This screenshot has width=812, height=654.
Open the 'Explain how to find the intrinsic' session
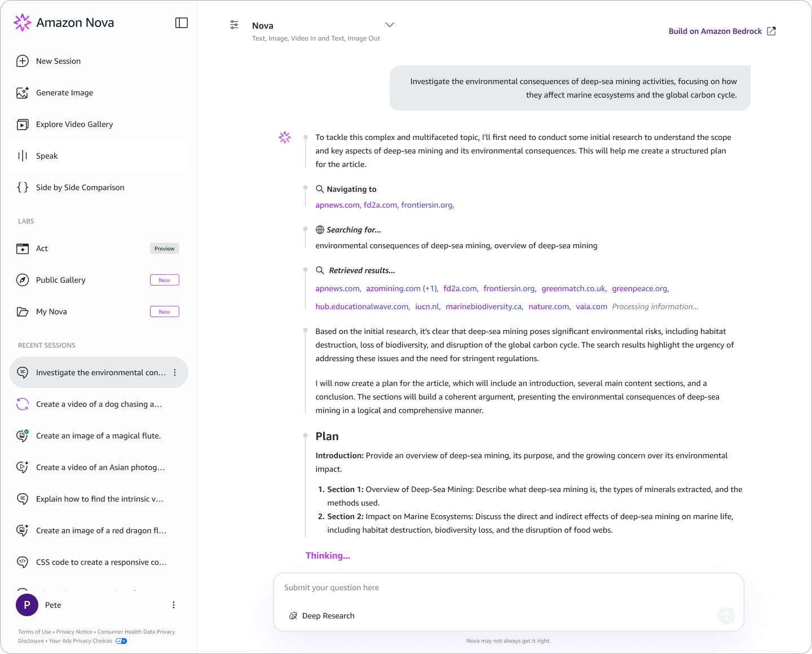click(99, 499)
